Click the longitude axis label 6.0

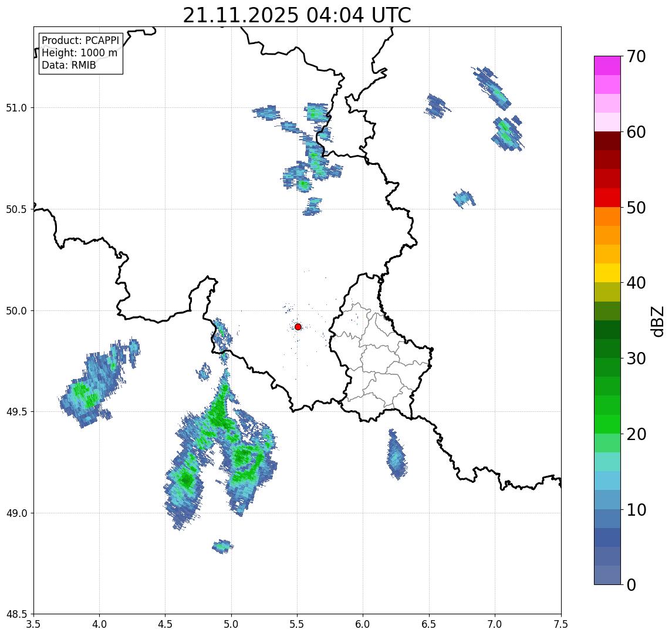pyautogui.click(x=363, y=624)
